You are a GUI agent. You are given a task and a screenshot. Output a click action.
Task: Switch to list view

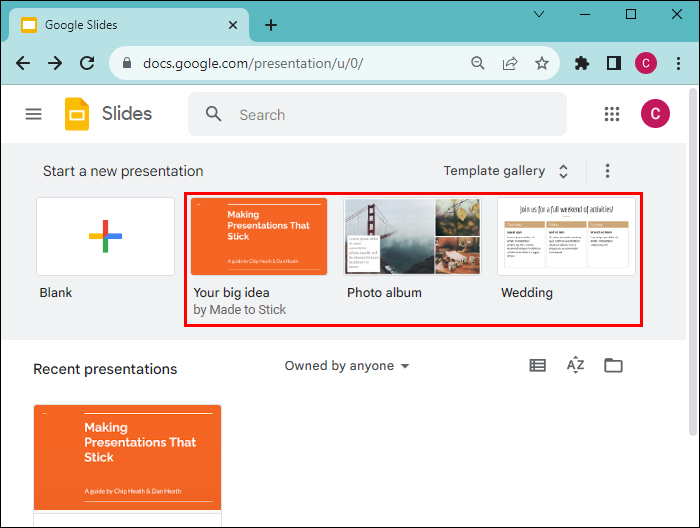538,366
